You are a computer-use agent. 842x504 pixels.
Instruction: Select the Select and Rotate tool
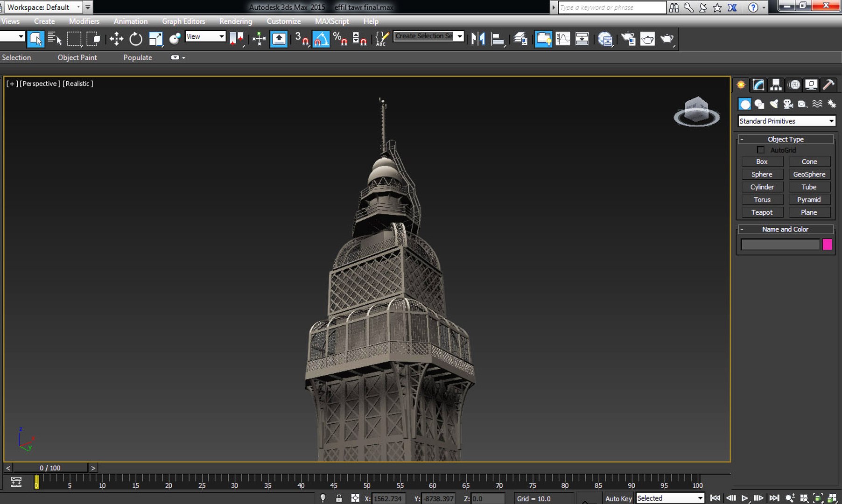click(x=136, y=39)
